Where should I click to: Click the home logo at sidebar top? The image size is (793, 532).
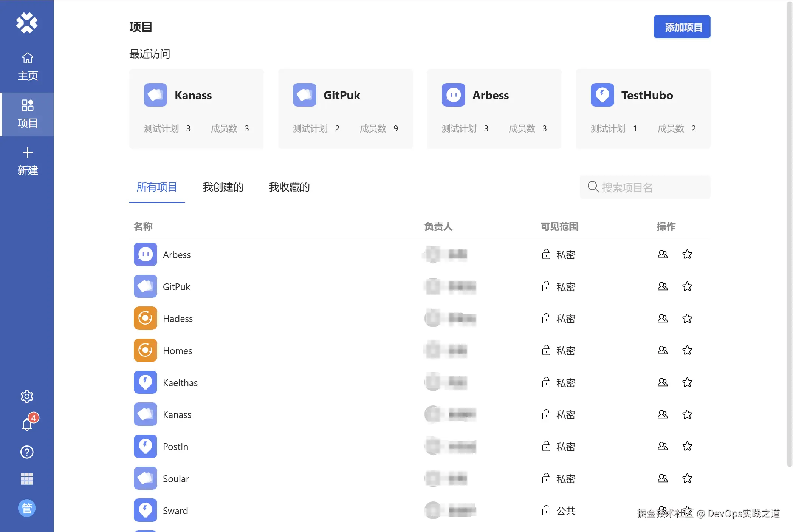[x=27, y=23]
